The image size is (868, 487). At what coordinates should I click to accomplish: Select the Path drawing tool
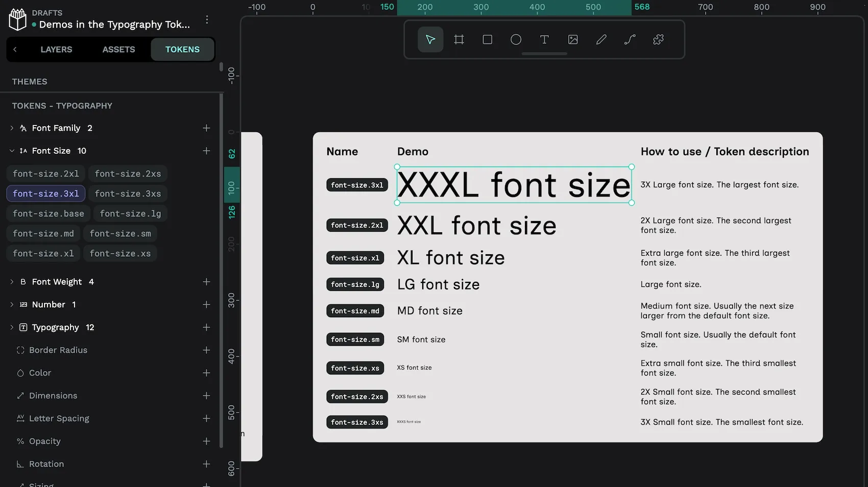pyautogui.click(x=601, y=39)
